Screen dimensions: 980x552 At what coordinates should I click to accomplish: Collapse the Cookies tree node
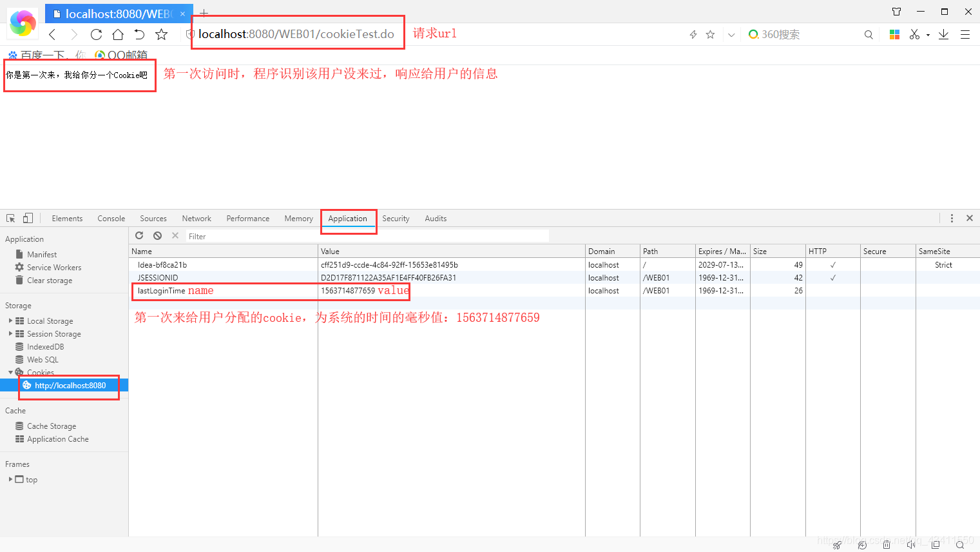tap(10, 372)
